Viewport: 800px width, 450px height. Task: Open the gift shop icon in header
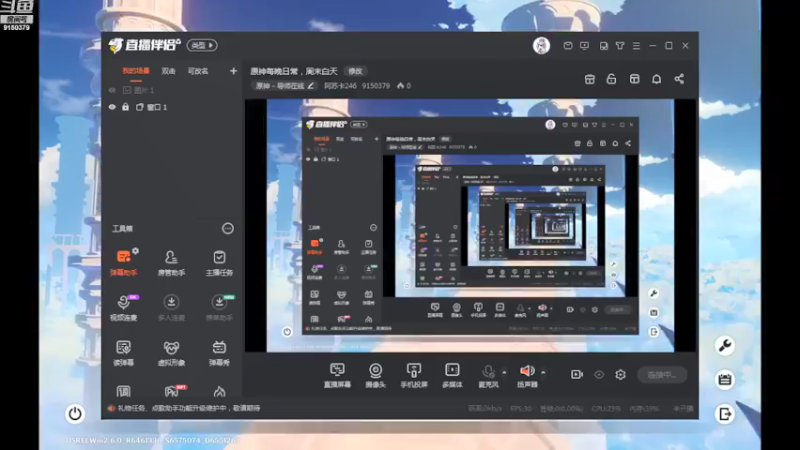click(x=590, y=79)
